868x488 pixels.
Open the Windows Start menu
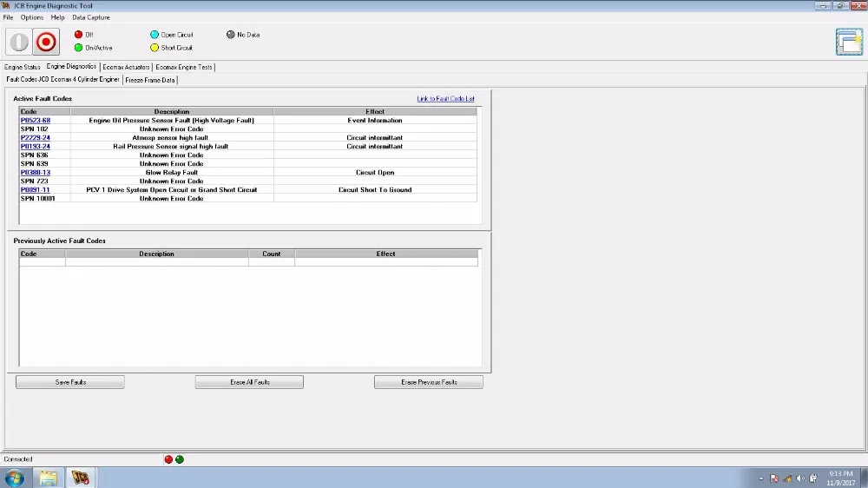[15, 478]
